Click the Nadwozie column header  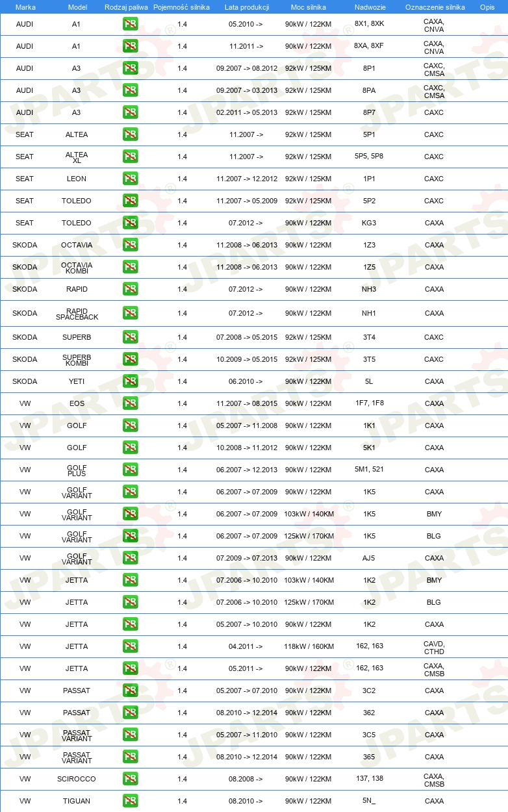369,7
